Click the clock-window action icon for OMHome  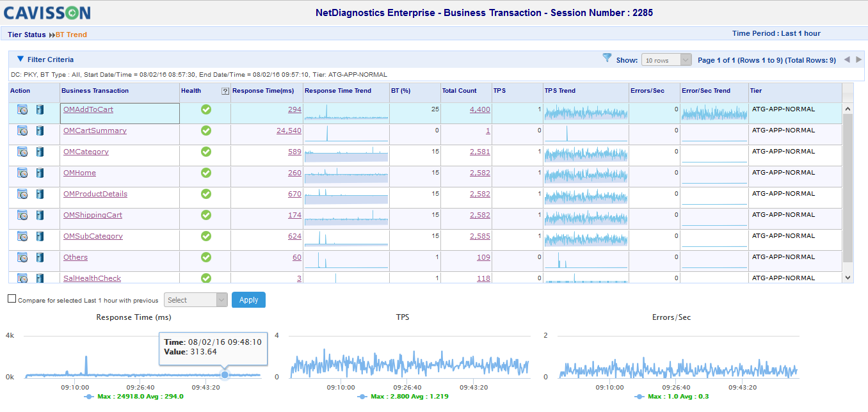(x=22, y=173)
